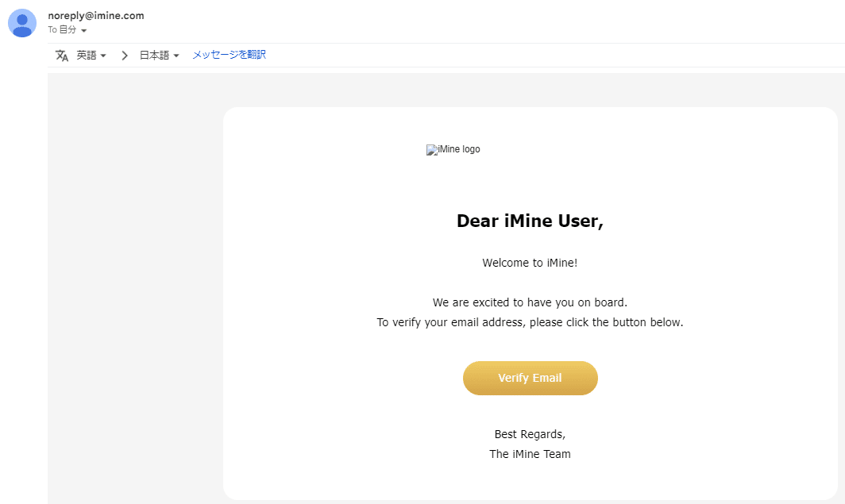Click the "Dear iMine User," heading
Viewport: 845px width, 504px height.
pos(530,221)
